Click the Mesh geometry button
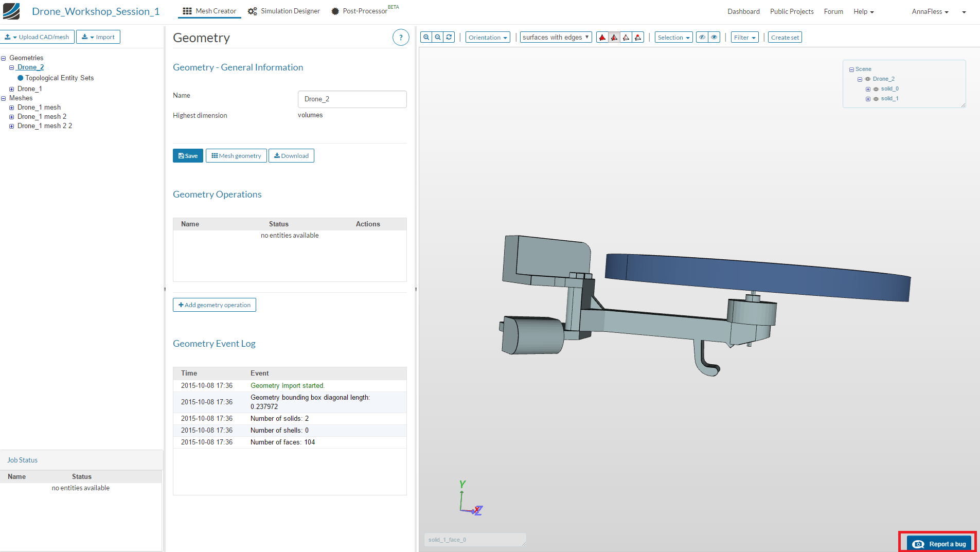The height and width of the screenshot is (552, 980). 236,156
